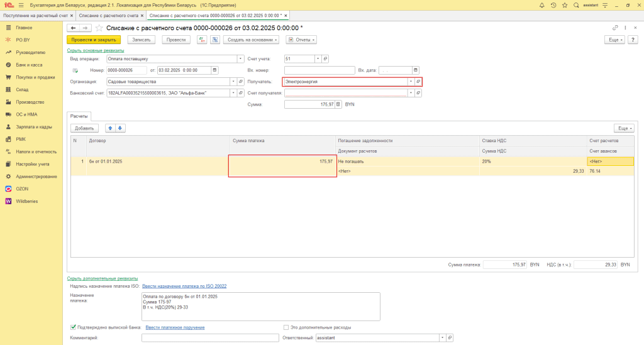Open Счет учета 51 record
644x345 pixels.
tap(325, 58)
